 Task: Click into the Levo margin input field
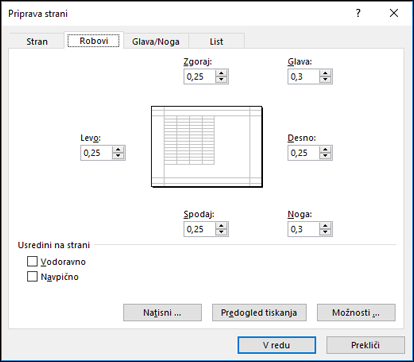click(97, 153)
